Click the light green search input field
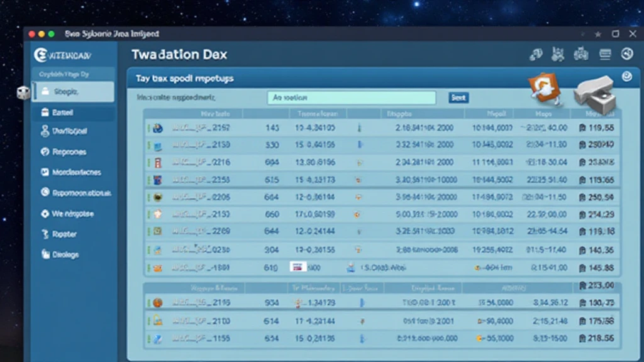The width and height of the screenshot is (644, 362). pyautogui.click(x=351, y=97)
